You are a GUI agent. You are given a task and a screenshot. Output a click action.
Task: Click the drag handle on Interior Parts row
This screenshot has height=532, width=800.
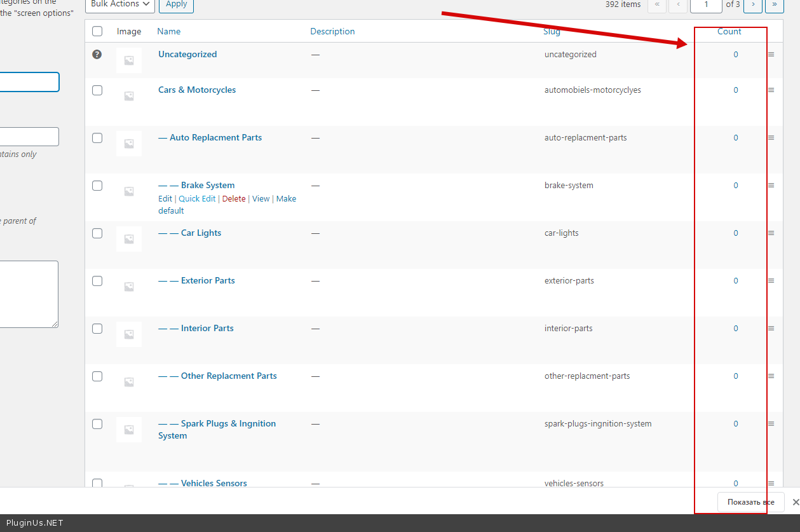(771, 329)
